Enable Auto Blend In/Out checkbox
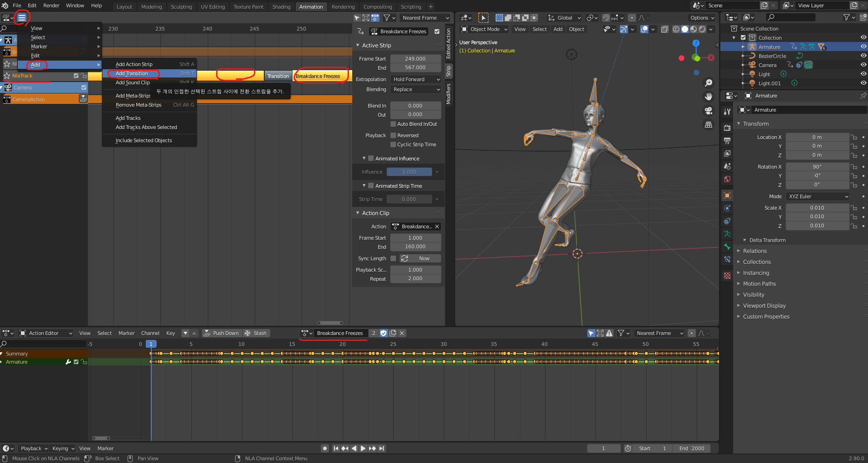 tap(393, 124)
